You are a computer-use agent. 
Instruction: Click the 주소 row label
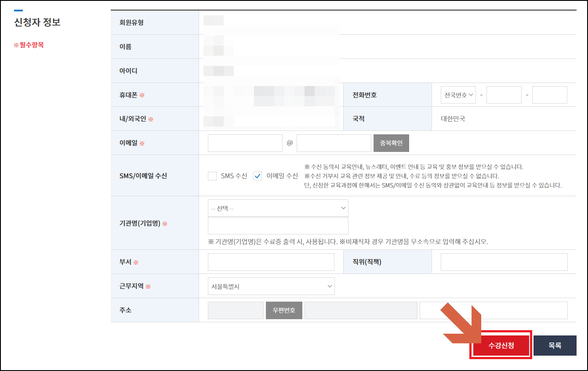(x=125, y=310)
